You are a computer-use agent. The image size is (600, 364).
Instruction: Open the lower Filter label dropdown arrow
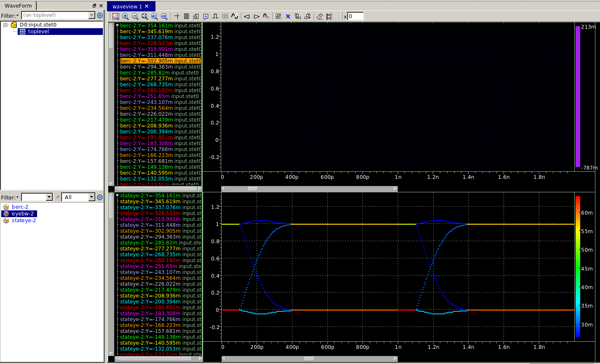coord(17,197)
